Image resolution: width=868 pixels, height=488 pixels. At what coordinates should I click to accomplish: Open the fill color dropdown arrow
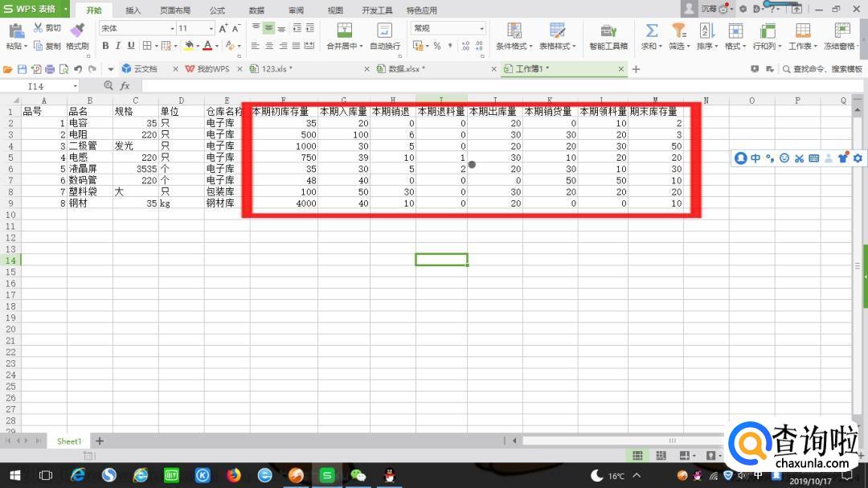(198, 47)
